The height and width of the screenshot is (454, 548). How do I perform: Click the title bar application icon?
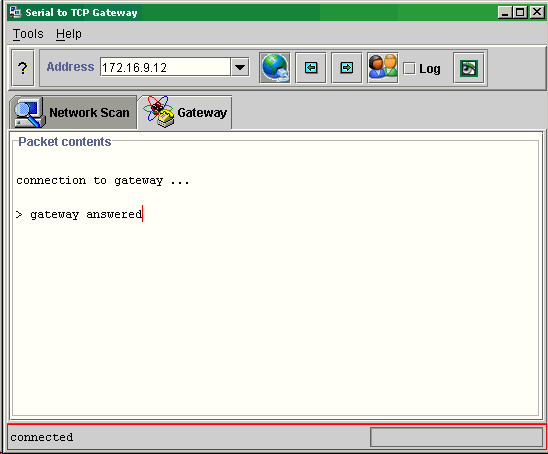click(15, 12)
